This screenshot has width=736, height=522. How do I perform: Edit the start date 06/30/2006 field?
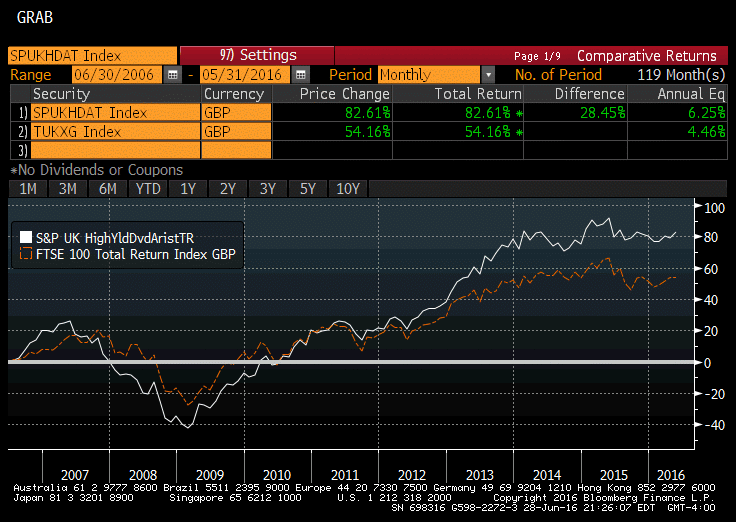pos(116,75)
